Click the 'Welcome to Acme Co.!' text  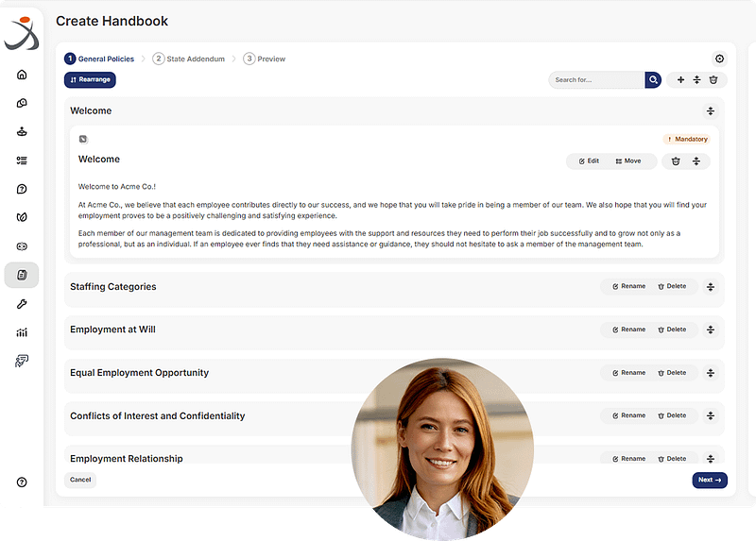tap(117, 187)
